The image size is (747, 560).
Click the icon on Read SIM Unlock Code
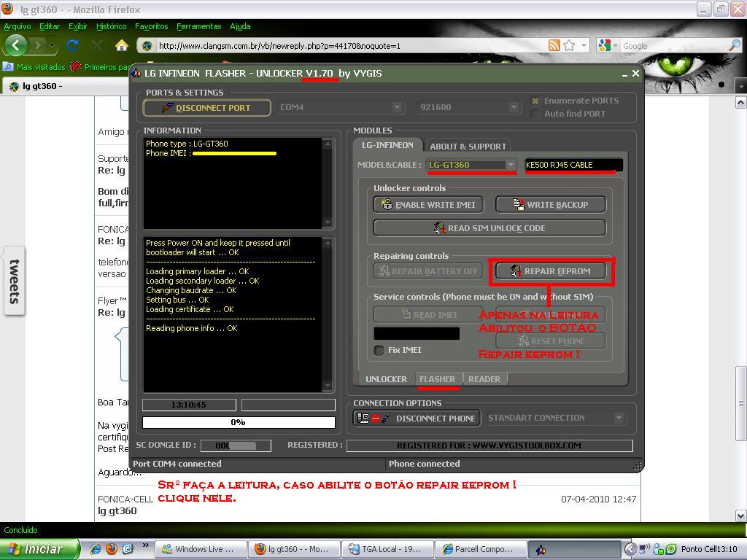click(439, 227)
